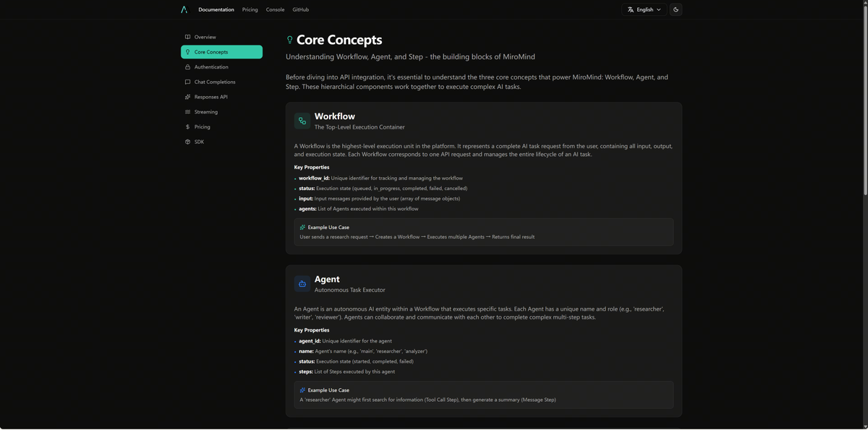This screenshot has height=430, width=868.
Task: Open Streaming page in sidebar
Action: [221, 112]
